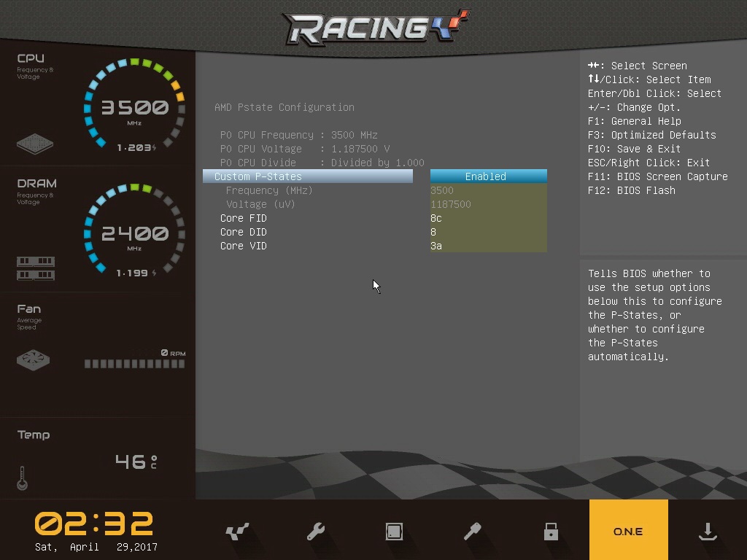The height and width of the screenshot is (560, 747).
Task: Open the Save & Exit download icon
Action: tap(708, 531)
